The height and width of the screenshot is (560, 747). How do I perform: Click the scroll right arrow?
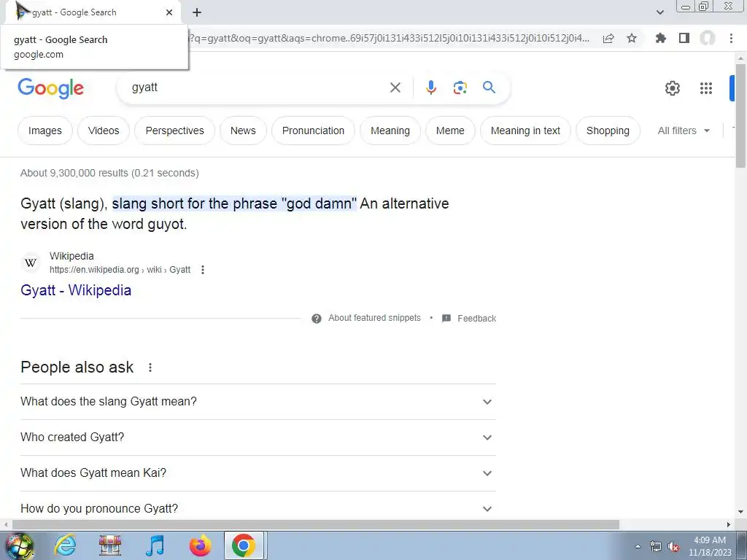(x=728, y=525)
